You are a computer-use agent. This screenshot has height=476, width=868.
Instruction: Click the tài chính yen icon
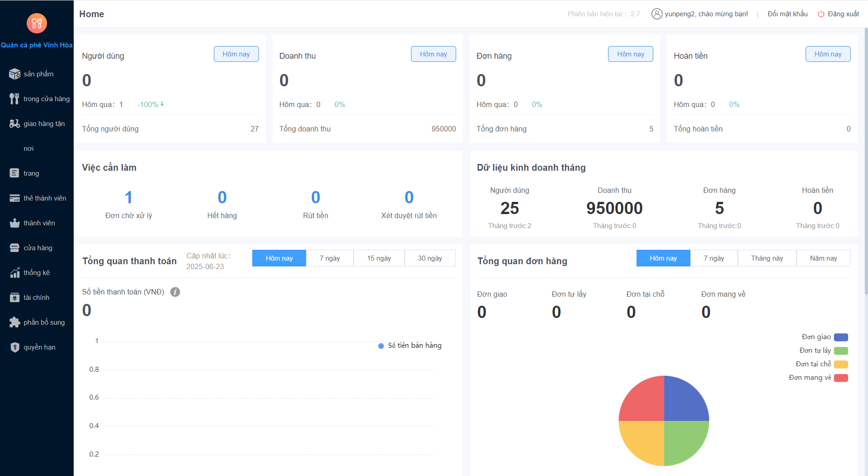click(14, 298)
